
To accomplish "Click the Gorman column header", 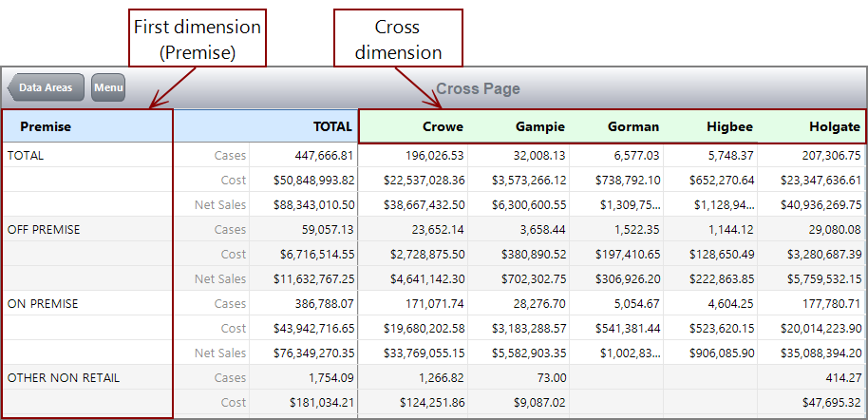I will pyautogui.click(x=632, y=126).
